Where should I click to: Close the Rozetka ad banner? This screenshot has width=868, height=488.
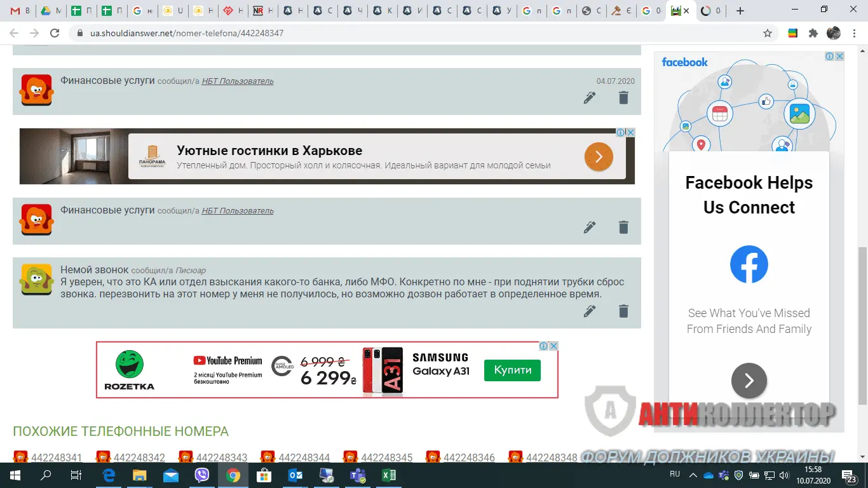(x=553, y=346)
